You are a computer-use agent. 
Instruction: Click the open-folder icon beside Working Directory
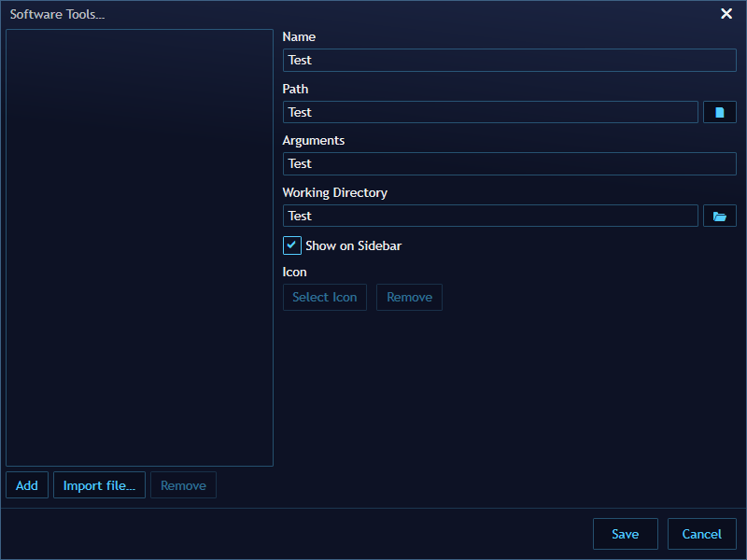(x=719, y=216)
